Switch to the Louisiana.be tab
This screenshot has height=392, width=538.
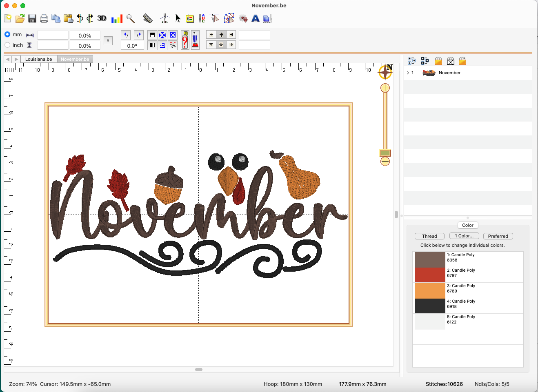click(38, 59)
